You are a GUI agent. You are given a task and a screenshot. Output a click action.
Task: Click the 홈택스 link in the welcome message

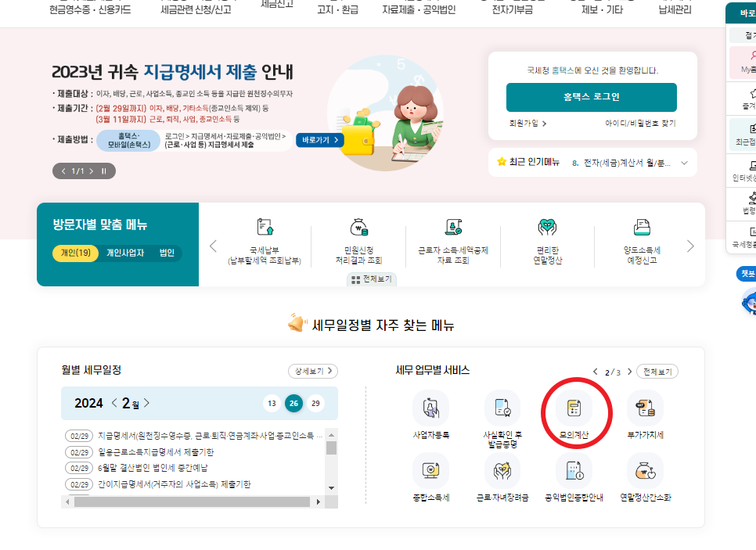tap(563, 70)
